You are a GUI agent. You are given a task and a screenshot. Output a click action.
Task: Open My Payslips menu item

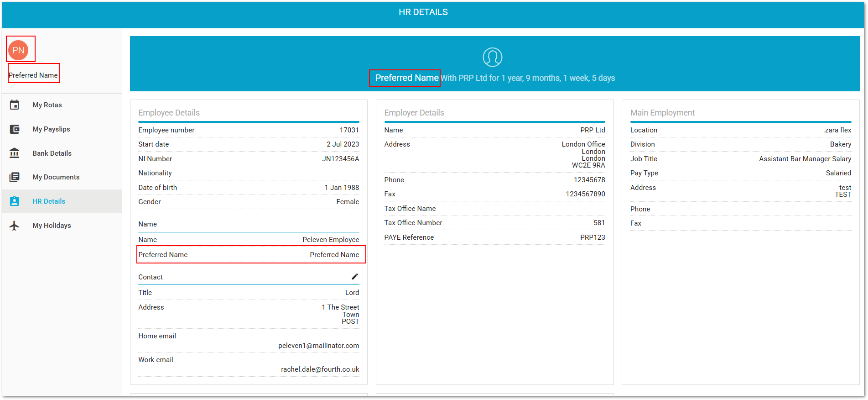[x=51, y=129]
